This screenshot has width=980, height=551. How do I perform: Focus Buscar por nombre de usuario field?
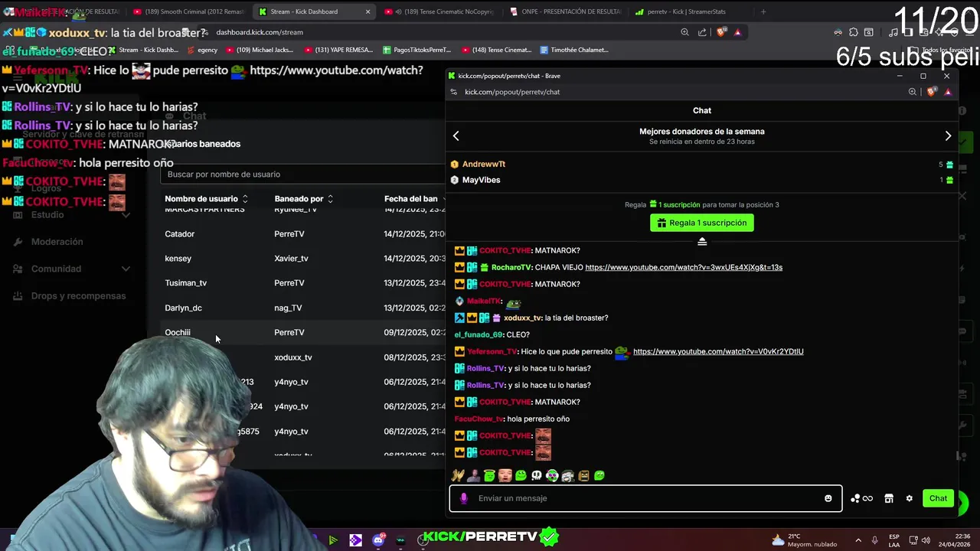tap(302, 174)
